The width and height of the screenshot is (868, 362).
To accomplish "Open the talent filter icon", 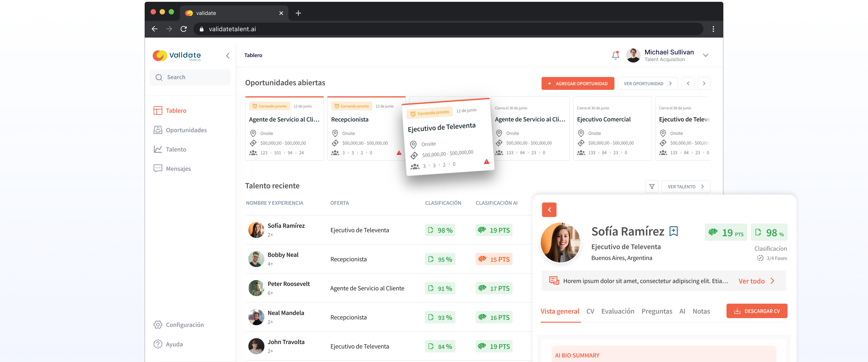I will [652, 187].
